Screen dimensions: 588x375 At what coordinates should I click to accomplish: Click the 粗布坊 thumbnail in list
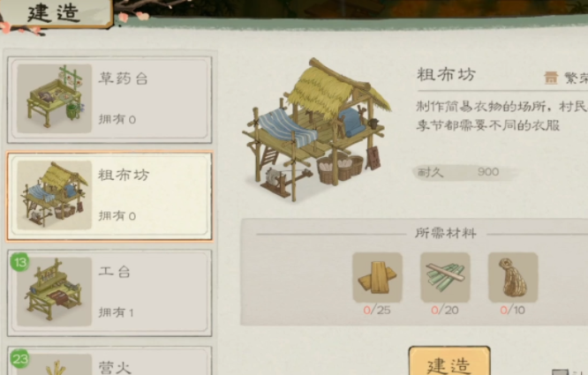pos(55,195)
